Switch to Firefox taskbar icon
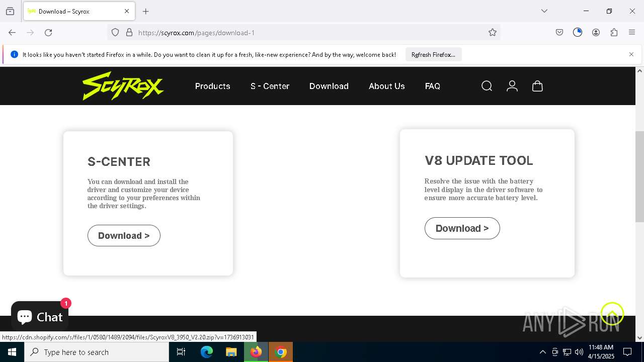Screen dimensions: 644x362 pos(256,352)
